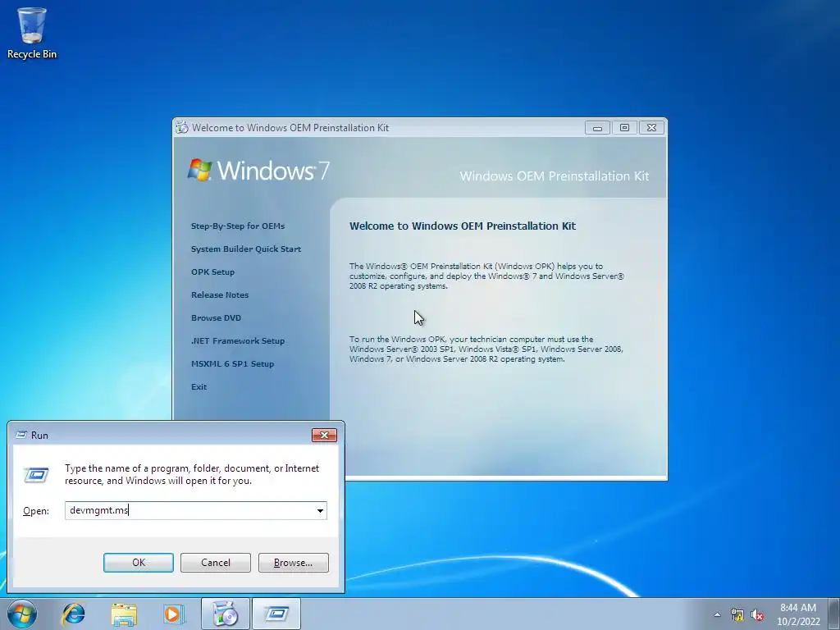840x630 pixels.
Task: Open the Windows Start menu orb
Action: [x=22, y=614]
